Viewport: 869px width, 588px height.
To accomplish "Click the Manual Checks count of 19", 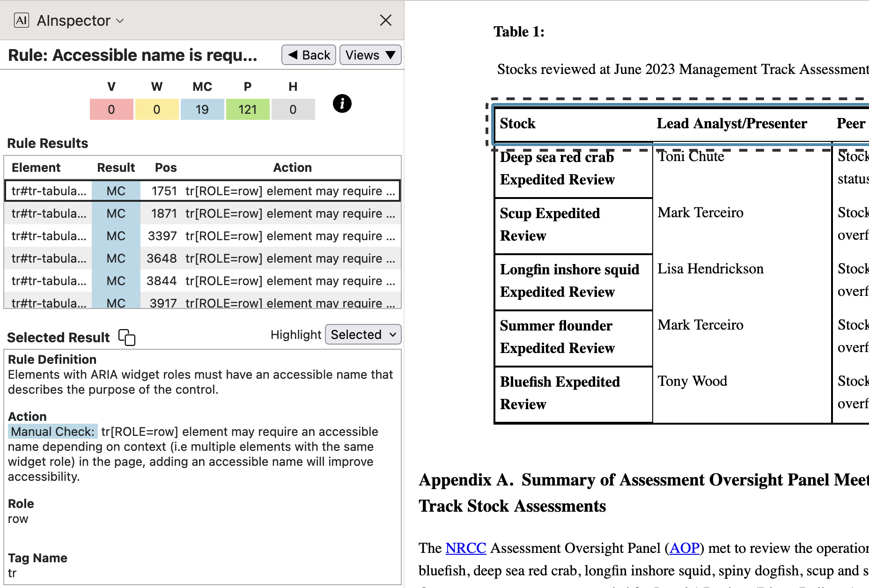I will coord(202,110).
